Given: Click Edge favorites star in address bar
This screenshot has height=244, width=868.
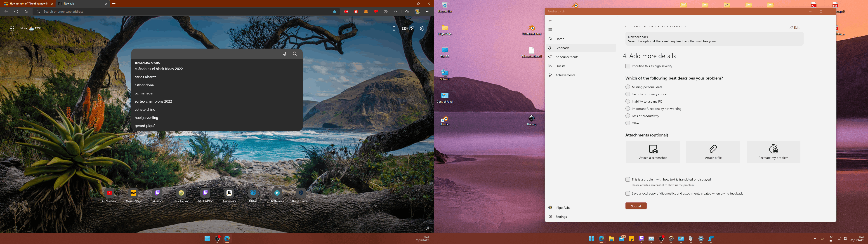Looking at the screenshot, I should click(335, 12).
